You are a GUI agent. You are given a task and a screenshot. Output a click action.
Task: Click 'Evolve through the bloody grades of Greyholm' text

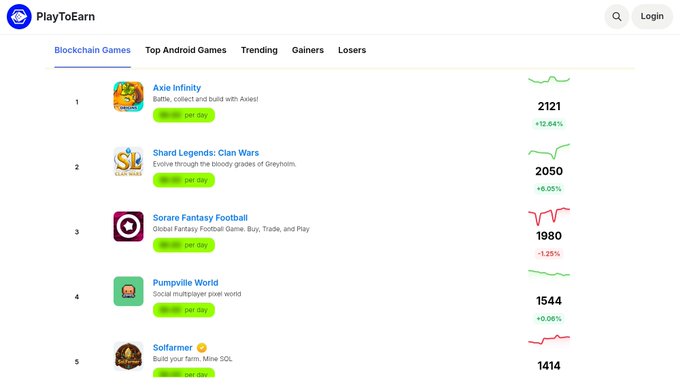[x=224, y=164]
